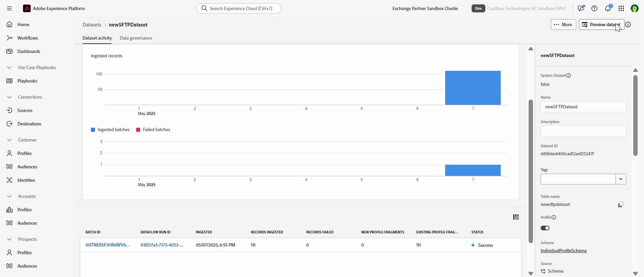Image resolution: width=644 pixels, height=277 pixels.
Task: Click the System Dataset info icon
Action: coord(569,75)
